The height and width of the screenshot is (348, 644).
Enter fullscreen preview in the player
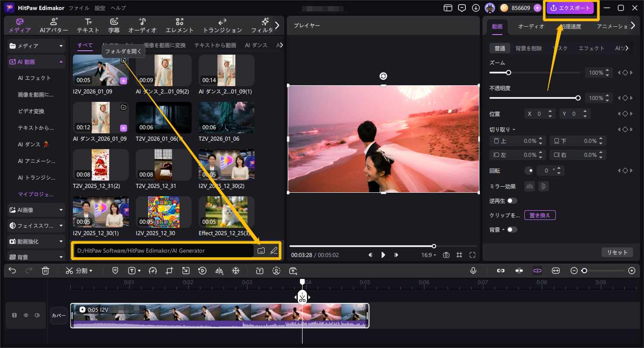click(x=472, y=255)
